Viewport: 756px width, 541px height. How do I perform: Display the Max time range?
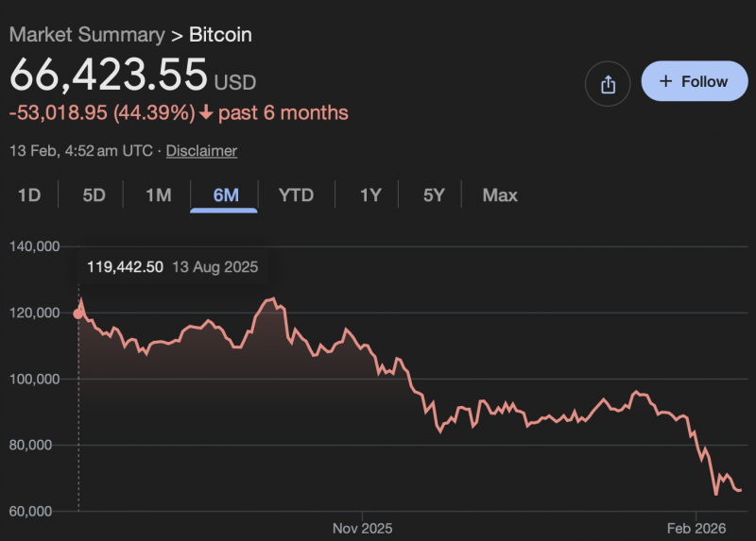500,195
